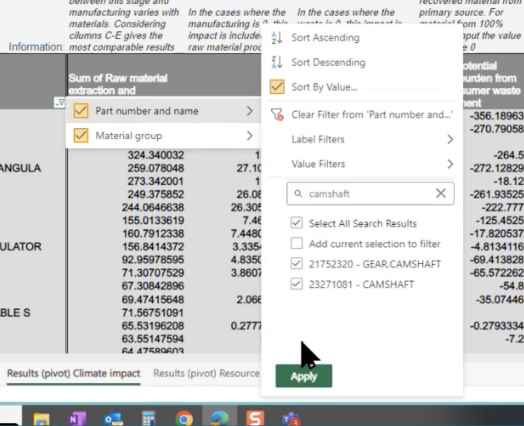Switch to Results (pivot) Resource tab

pos(206,373)
